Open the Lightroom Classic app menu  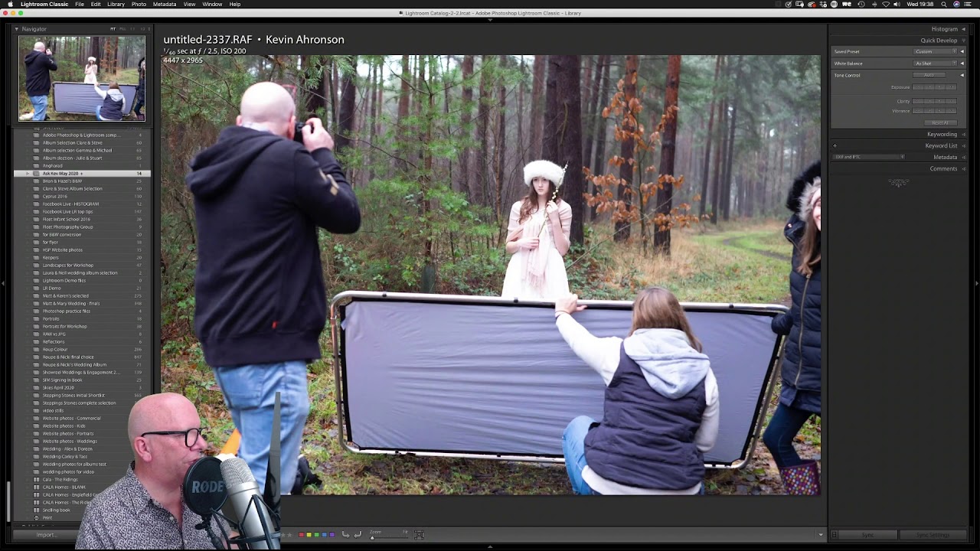(44, 4)
